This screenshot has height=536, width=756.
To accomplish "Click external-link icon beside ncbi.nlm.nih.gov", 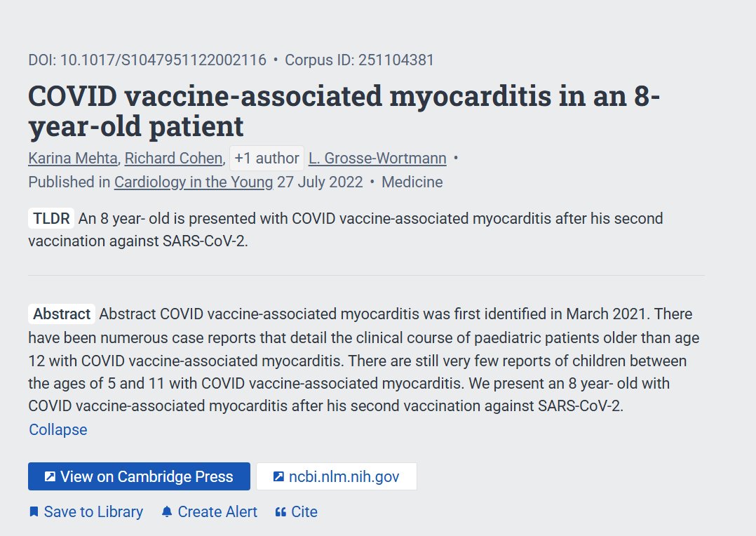I will pos(278,476).
